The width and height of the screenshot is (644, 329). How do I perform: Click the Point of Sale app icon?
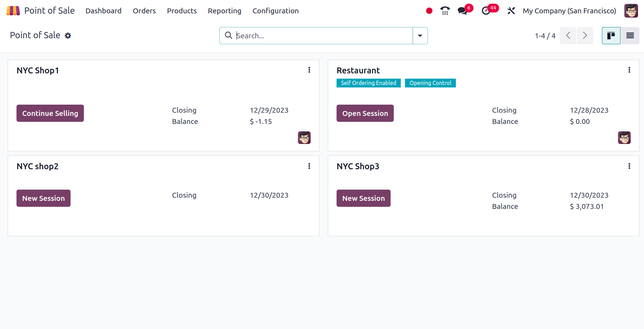[13, 11]
